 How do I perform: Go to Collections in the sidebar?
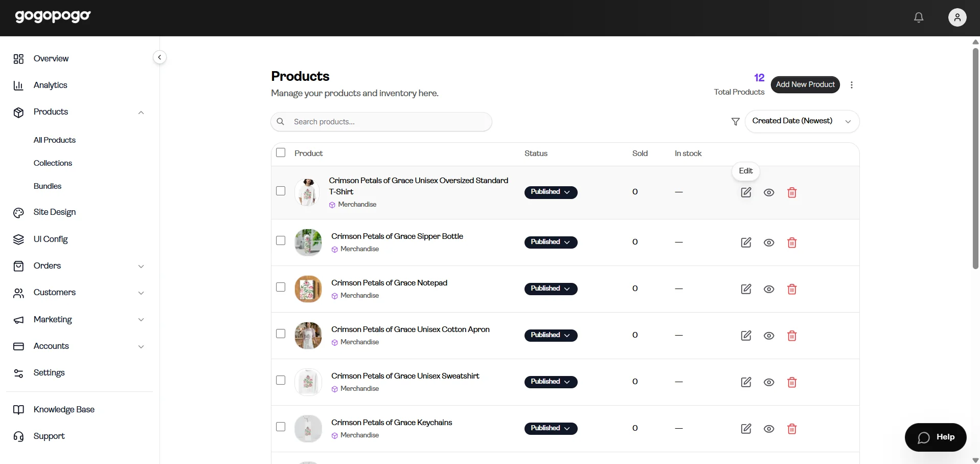[x=53, y=163]
